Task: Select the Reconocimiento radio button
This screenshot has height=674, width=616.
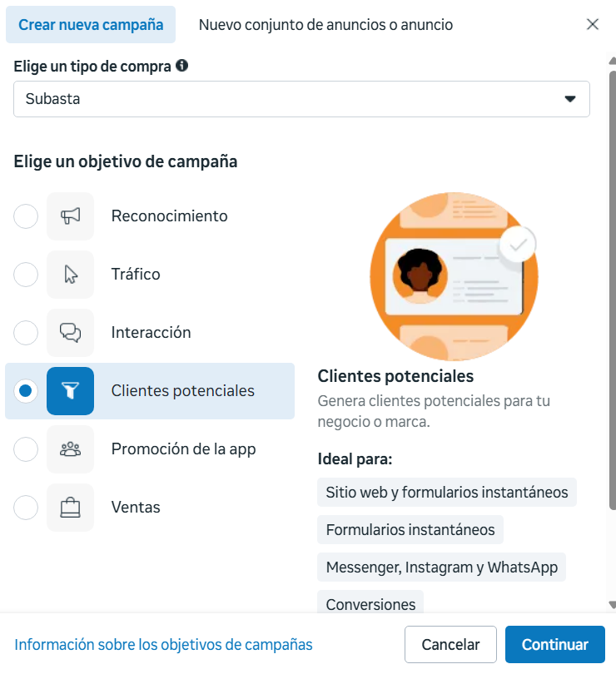Action: point(26,216)
